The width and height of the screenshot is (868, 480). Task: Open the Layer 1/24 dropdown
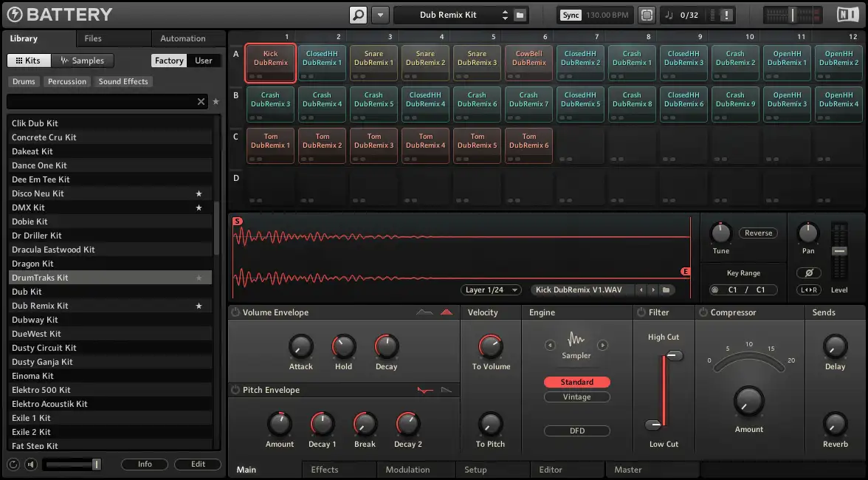(x=490, y=289)
